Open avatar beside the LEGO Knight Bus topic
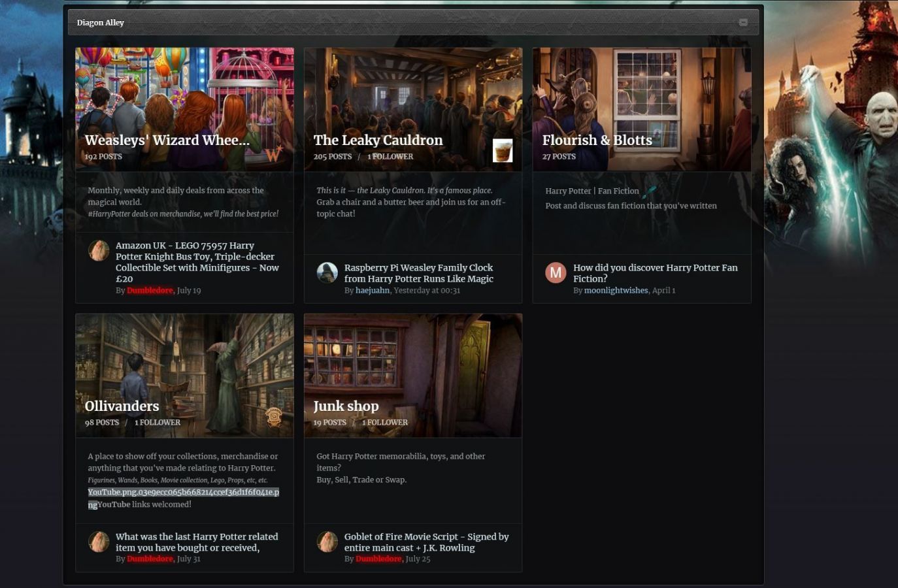Screen dimensions: 898x588 [99, 250]
